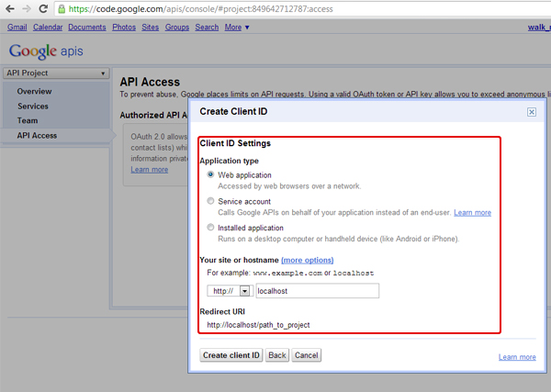Click the browser address bar URL
Image resolution: width=551 pixels, height=392 pixels.
click(x=200, y=9)
